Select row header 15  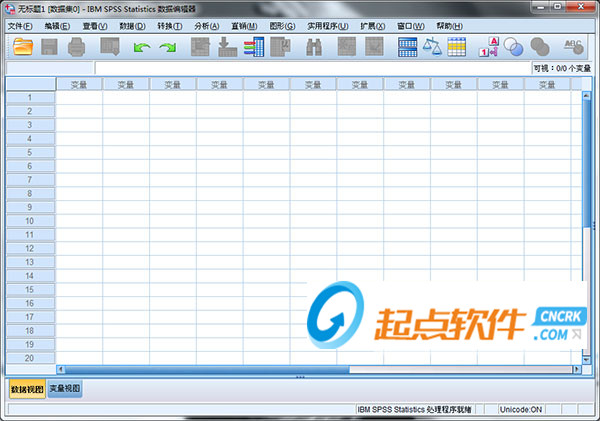coord(30,290)
